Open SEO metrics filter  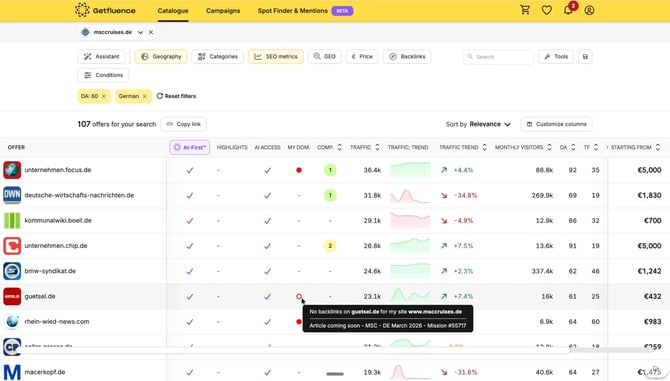coord(276,56)
